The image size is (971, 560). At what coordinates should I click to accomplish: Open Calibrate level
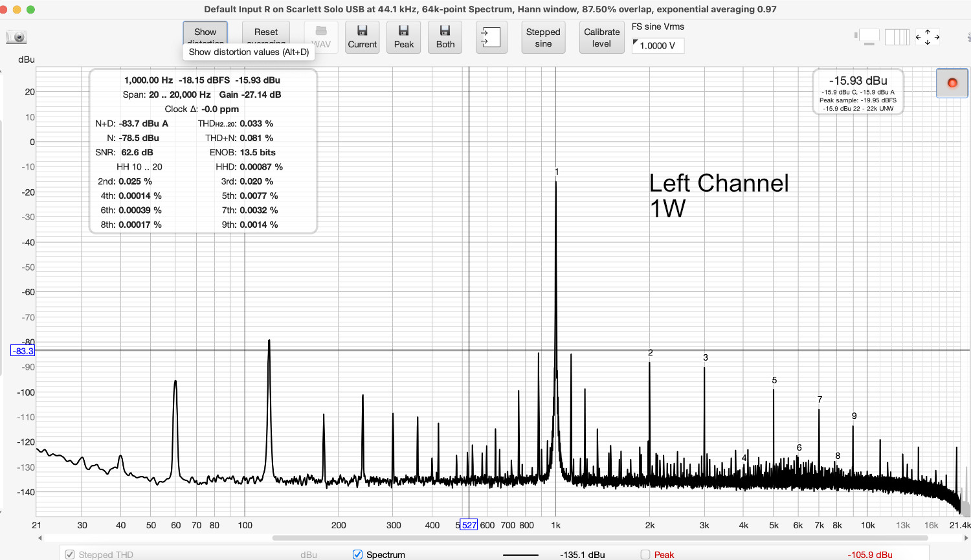(601, 37)
